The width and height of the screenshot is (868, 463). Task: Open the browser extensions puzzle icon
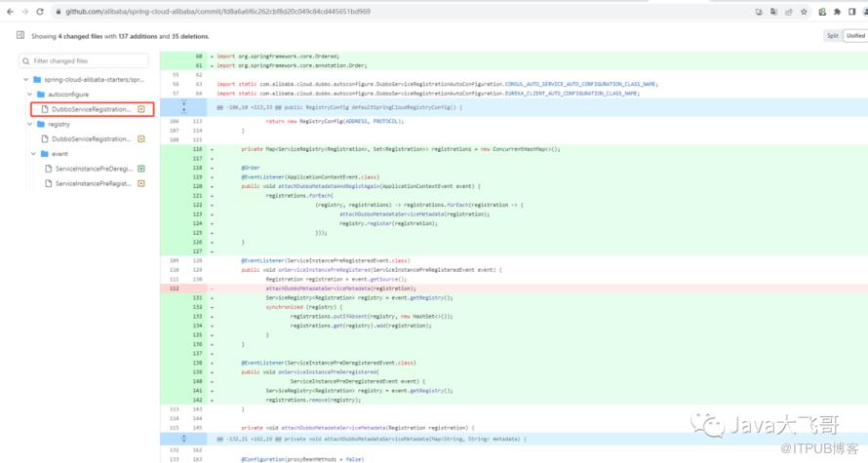pyautogui.click(x=837, y=12)
